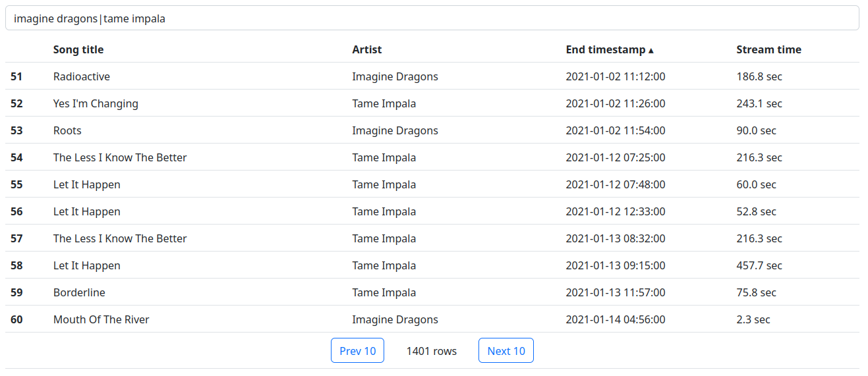Sort by End timestamp column header
868x376 pixels.
[x=610, y=49]
